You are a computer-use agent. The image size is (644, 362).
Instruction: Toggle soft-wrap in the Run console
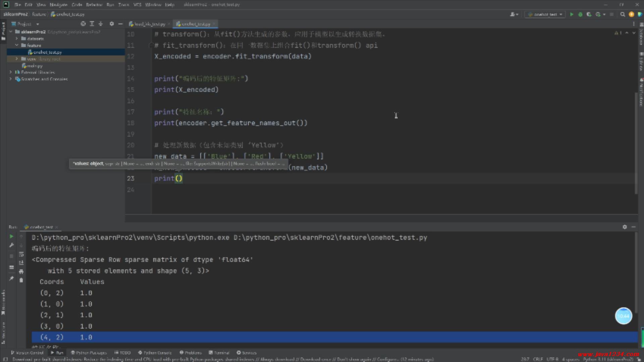[x=21, y=254]
